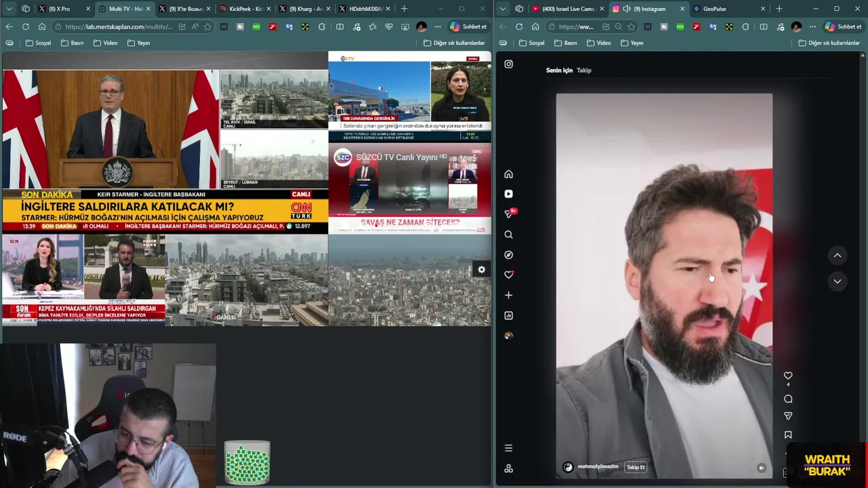868x488 pixels.
Task: Click Sohbet et in left browser
Action: point(469,26)
